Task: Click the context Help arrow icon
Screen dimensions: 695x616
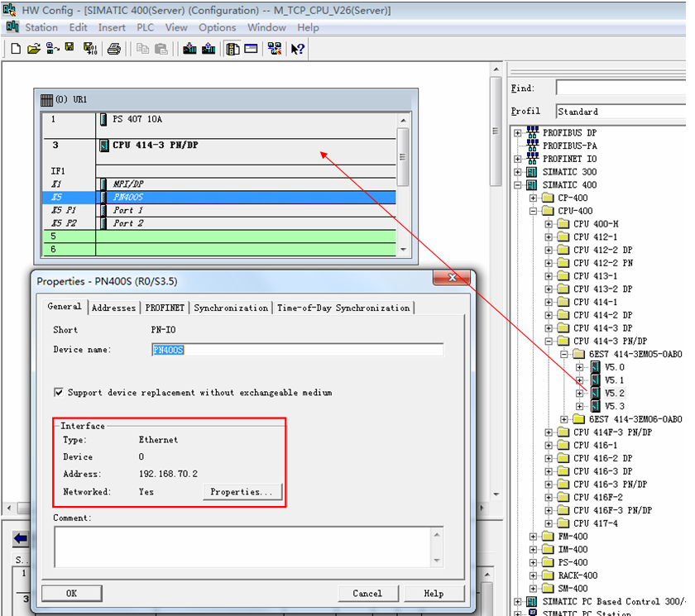Action: (x=298, y=49)
